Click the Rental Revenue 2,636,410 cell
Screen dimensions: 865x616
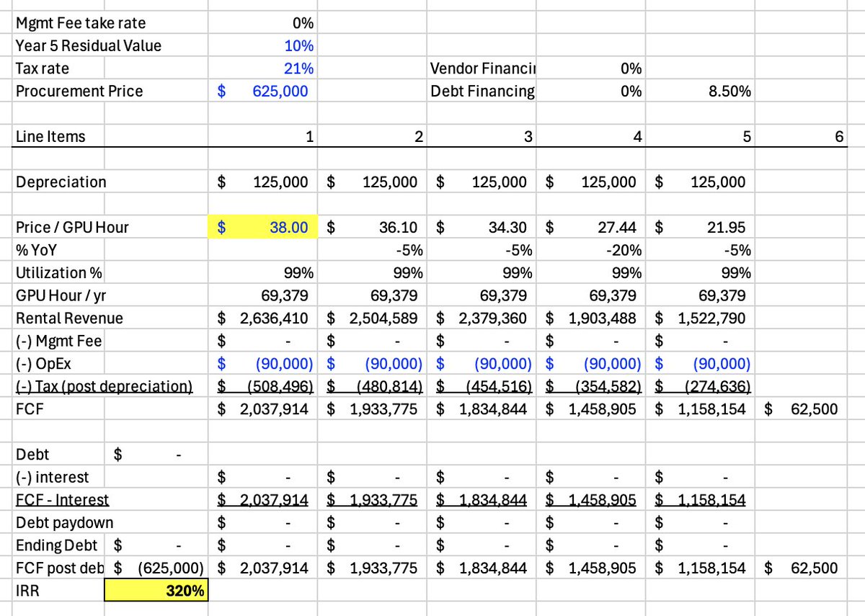[263, 318]
